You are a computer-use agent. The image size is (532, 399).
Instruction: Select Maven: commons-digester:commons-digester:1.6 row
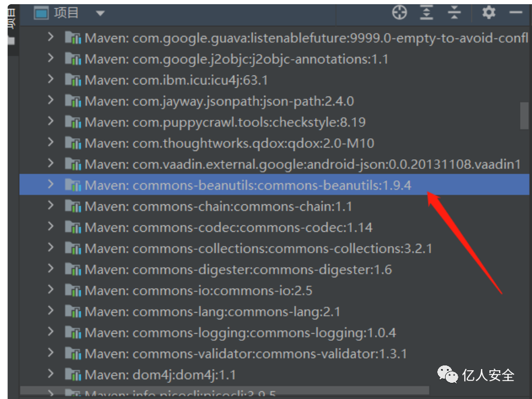[x=274, y=269]
